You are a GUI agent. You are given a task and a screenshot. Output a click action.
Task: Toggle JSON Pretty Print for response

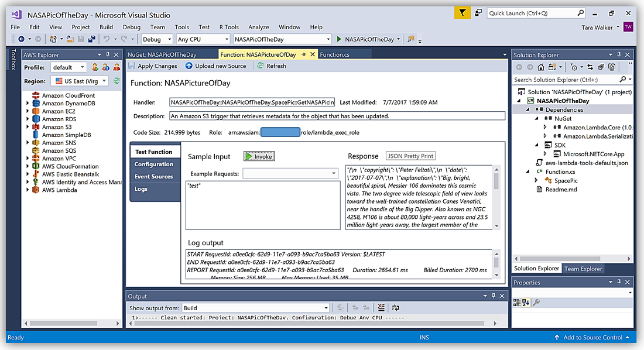point(411,156)
